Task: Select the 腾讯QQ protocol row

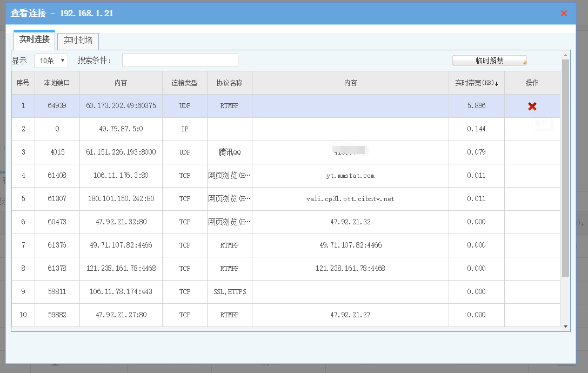Action: click(x=230, y=152)
